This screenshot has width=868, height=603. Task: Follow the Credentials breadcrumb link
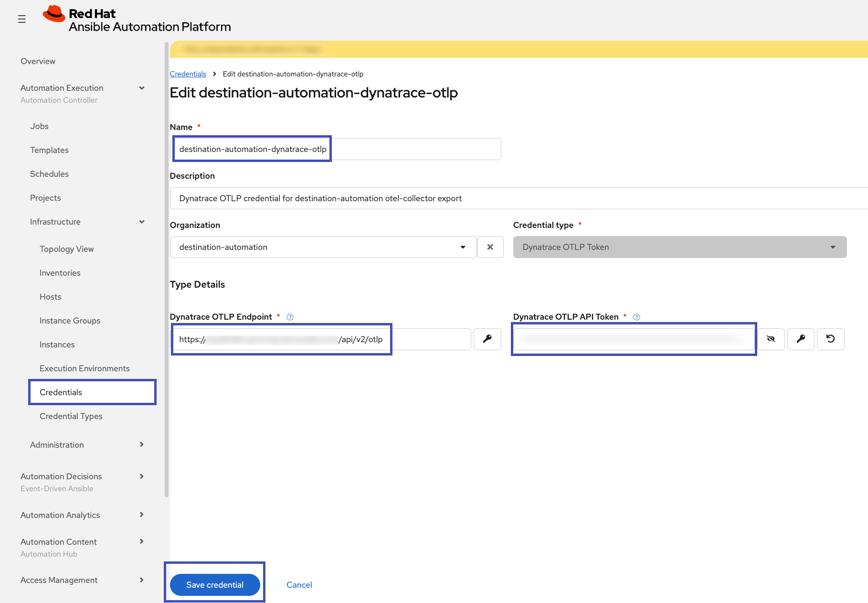188,74
